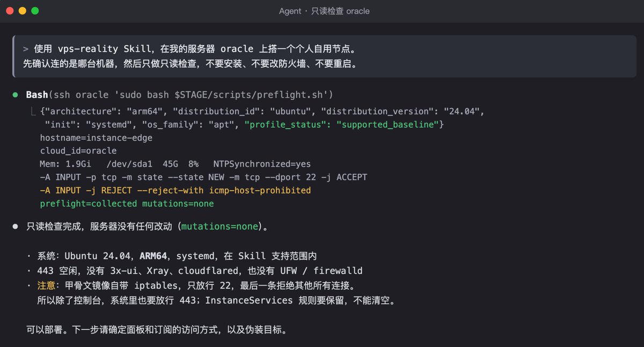Click the iptables rule ending in --dport 22 -j ACCEPT
The image size is (644, 347).
(x=203, y=177)
